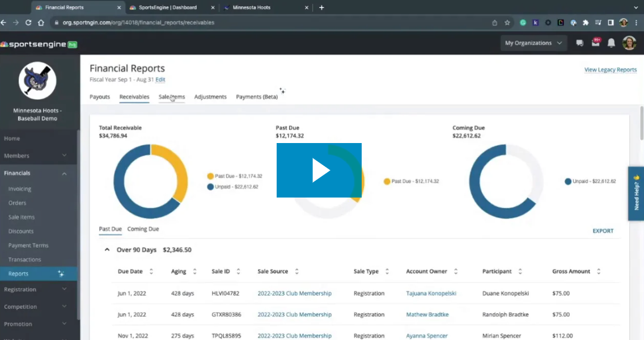Click the SportsEngine HQ logo
Screen dimensions: 644x340
[x=39, y=44]
